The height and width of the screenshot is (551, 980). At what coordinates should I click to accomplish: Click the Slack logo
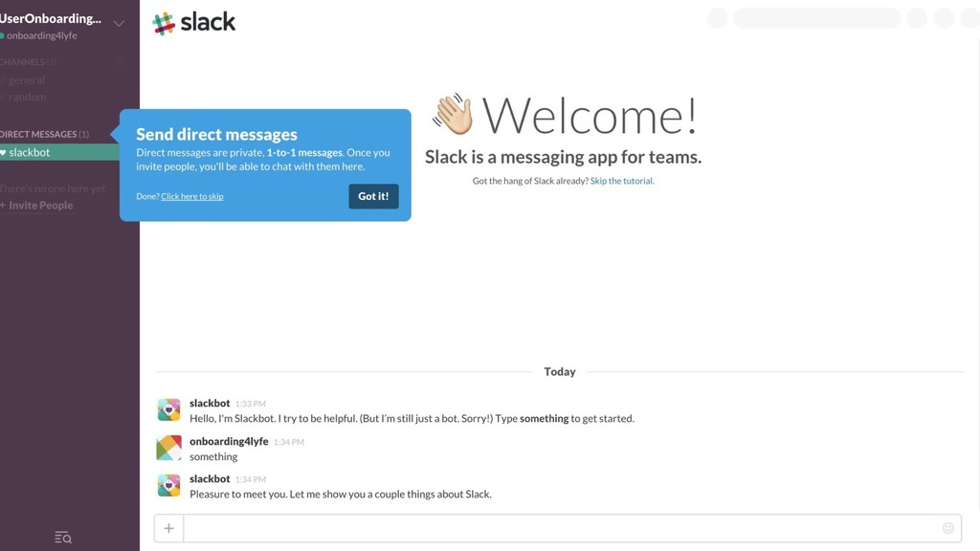(x=193, y=23)
